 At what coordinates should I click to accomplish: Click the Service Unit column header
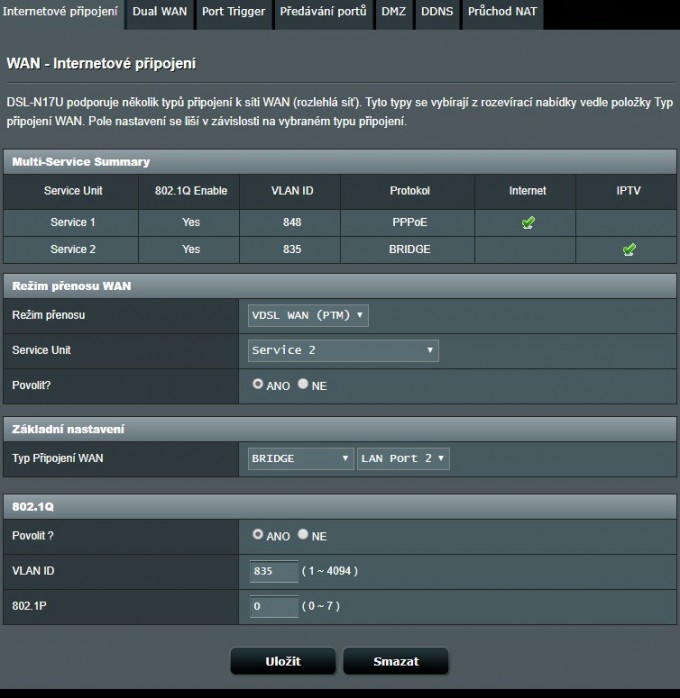point(73,191)
